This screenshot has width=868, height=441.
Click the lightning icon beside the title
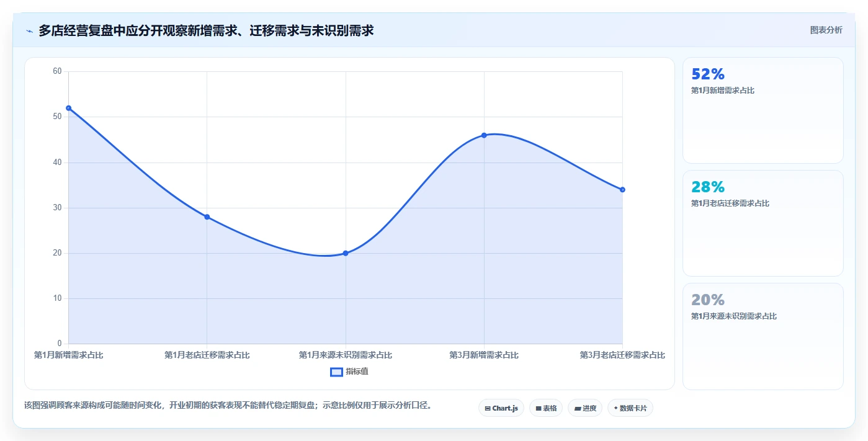click(29, 30)
